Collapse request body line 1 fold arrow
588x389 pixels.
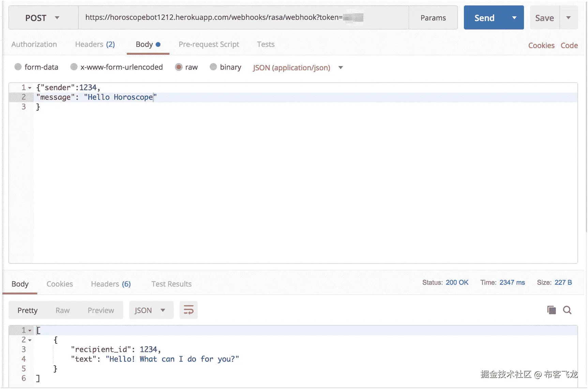pos(30,88)
